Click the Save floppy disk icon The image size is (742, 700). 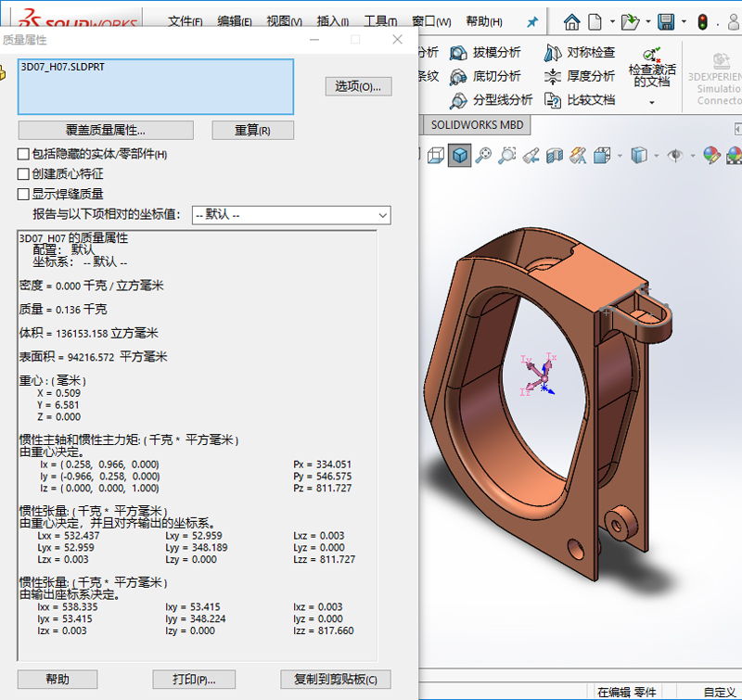(x=666, y=21)
